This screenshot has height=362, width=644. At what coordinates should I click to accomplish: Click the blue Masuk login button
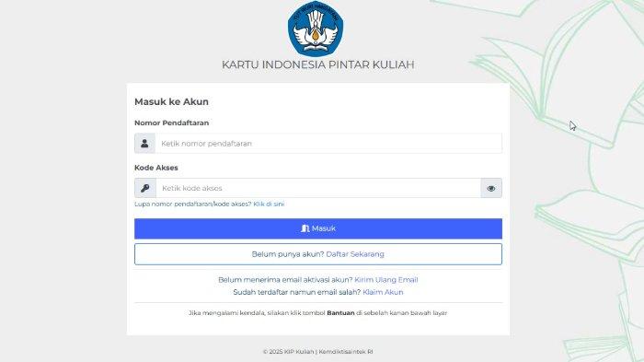pyautogui.click(x=318, y=228)
